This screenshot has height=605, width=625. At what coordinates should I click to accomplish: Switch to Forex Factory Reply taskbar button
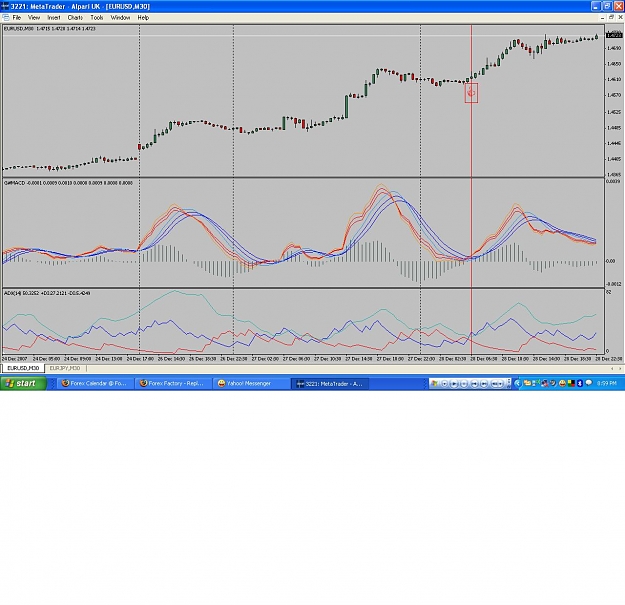tap(172, 383)
